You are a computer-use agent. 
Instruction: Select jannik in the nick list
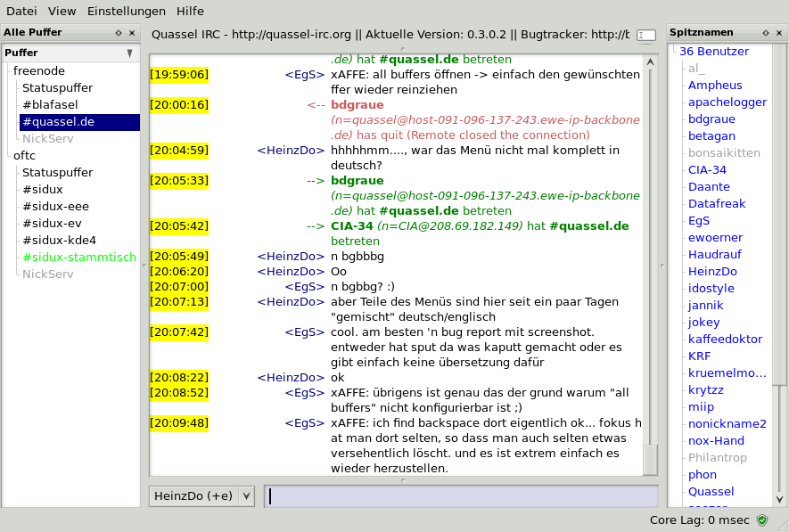tap(705, 306)
